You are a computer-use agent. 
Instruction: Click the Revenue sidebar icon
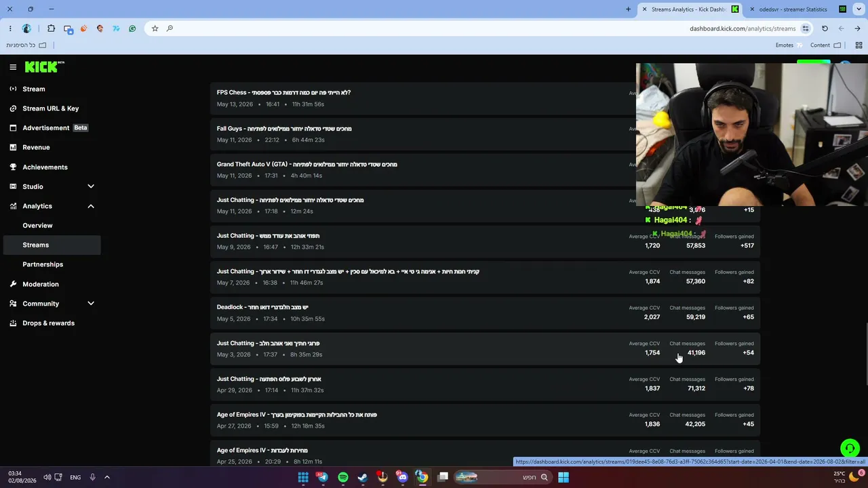click(13, 147)
